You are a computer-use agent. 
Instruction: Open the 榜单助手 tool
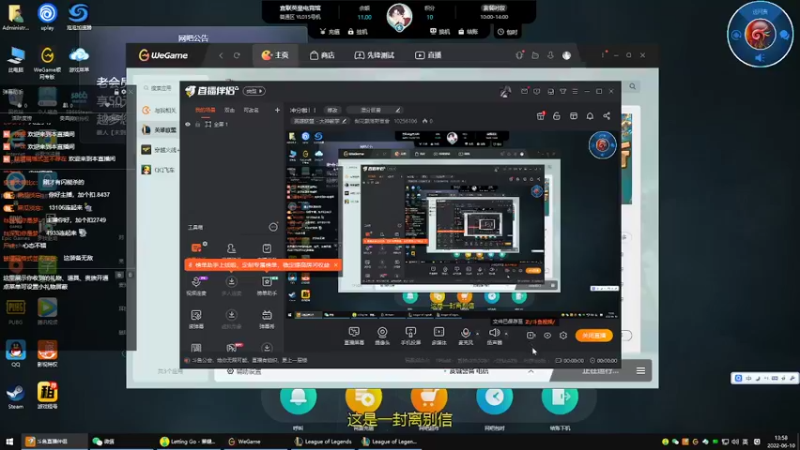tap(267, 286)
